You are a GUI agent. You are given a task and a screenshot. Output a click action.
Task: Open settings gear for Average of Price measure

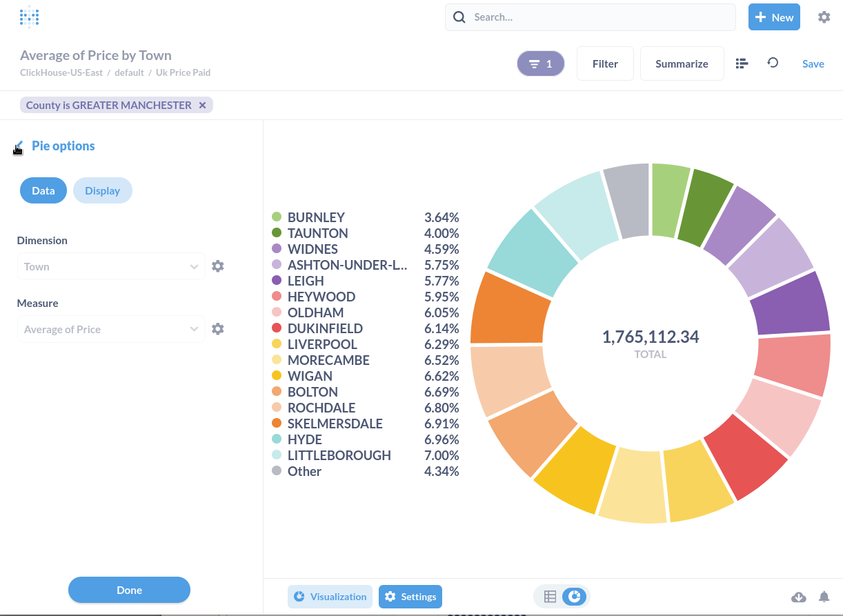217,328
